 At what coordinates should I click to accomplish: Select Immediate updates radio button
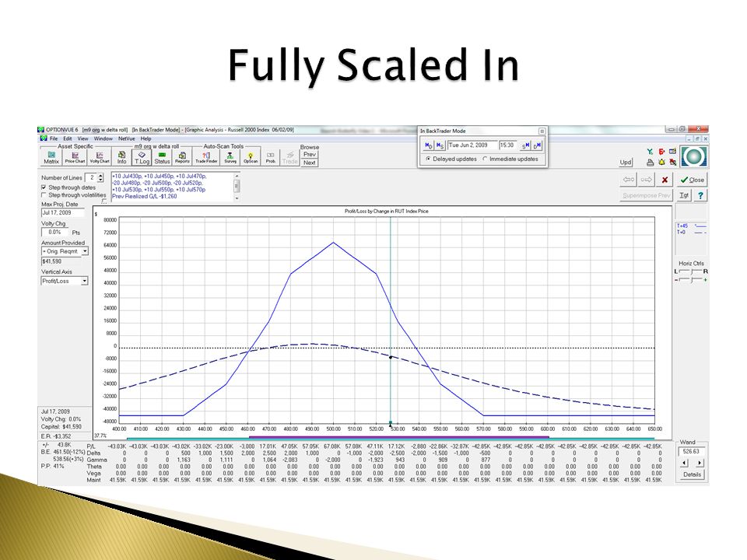[x=485, y=159]
